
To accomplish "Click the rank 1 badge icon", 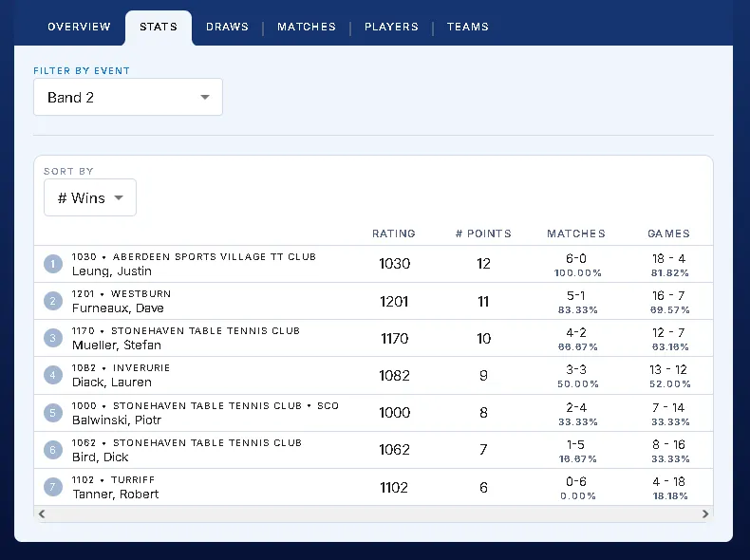I will coord(53,264).
